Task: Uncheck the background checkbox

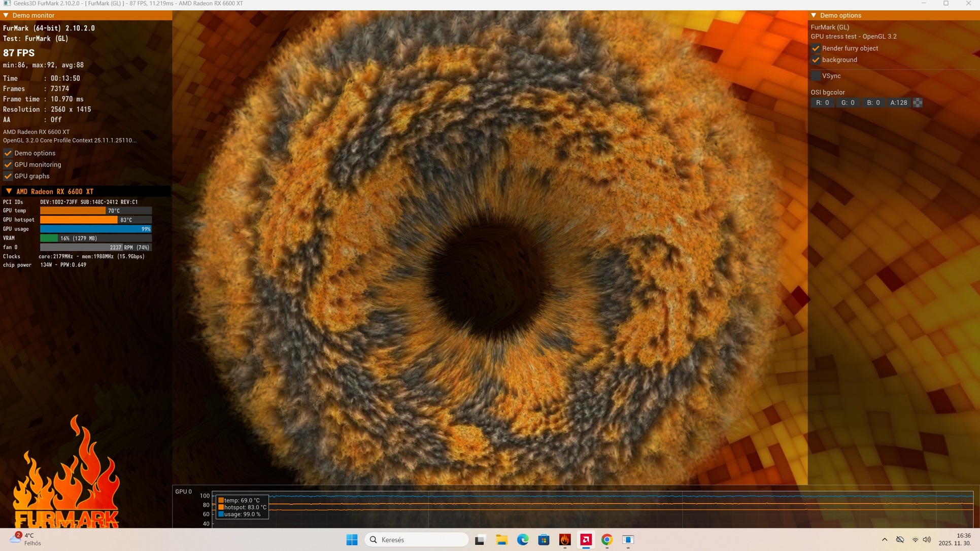Action: point(816,60)
